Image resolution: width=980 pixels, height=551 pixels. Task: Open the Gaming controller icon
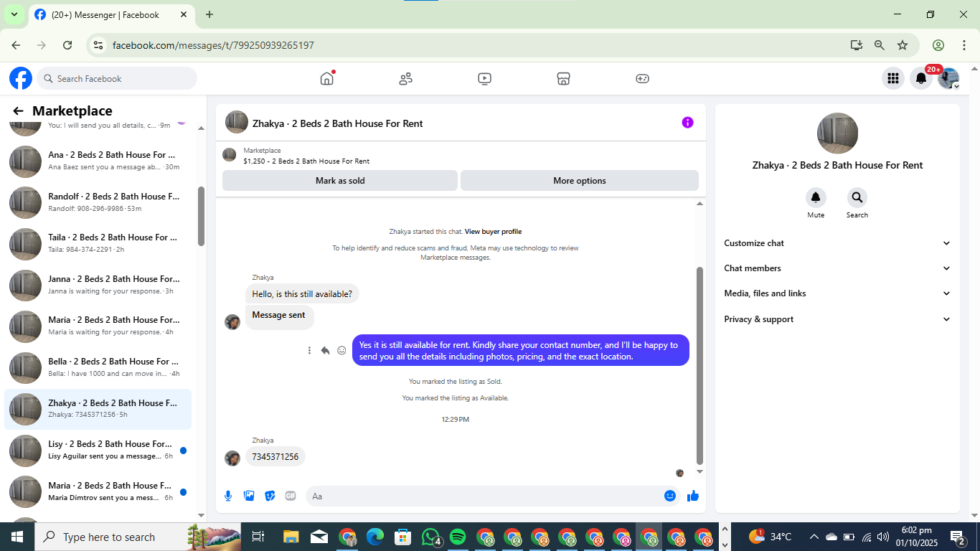click(x=643, y=78)
